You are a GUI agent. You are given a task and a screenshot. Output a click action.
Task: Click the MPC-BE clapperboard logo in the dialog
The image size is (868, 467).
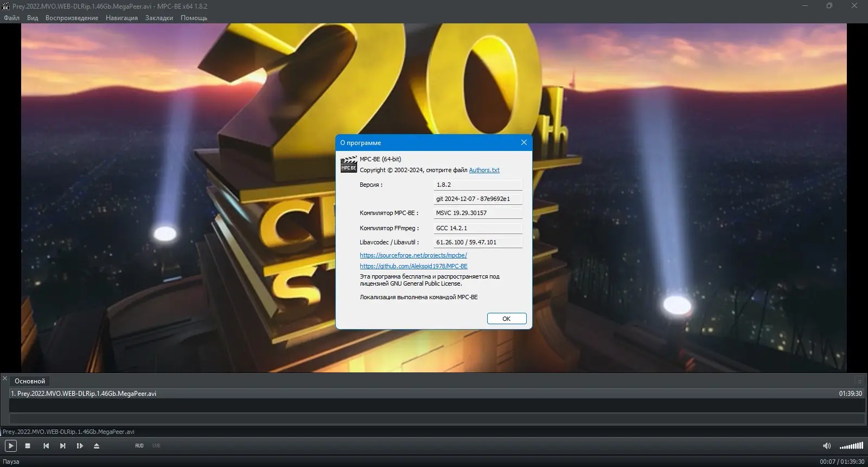pos(348,165)
